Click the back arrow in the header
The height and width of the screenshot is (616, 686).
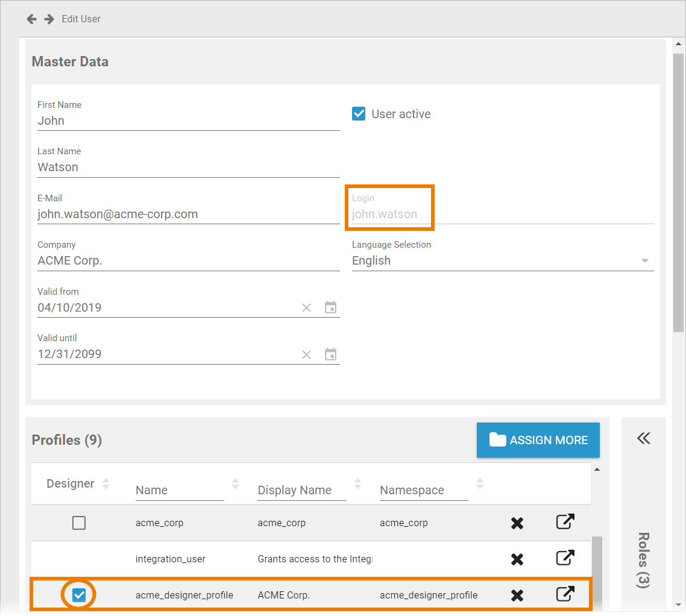tap(31, 19)
